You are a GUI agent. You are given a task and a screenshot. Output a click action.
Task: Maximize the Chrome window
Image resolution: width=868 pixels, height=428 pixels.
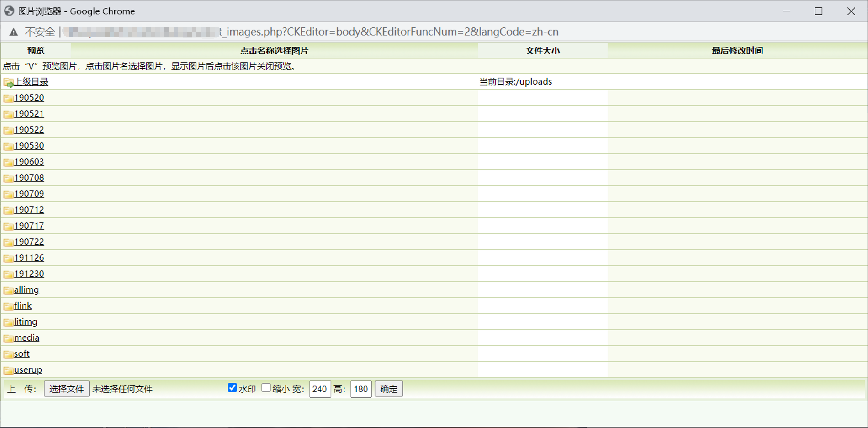pos(819,11)
